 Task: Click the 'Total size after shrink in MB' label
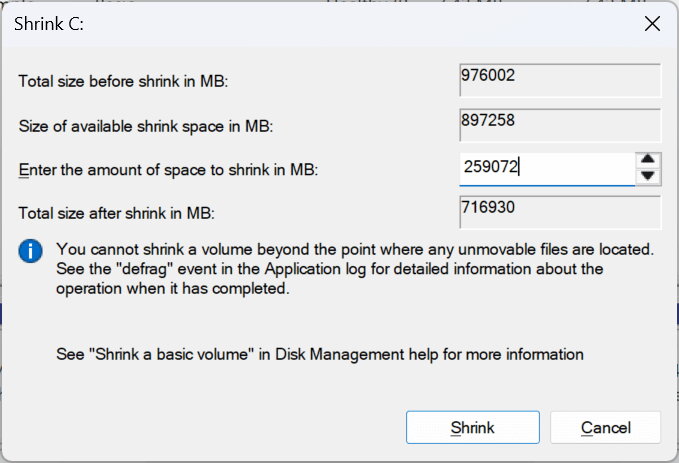tap(116, 213)
